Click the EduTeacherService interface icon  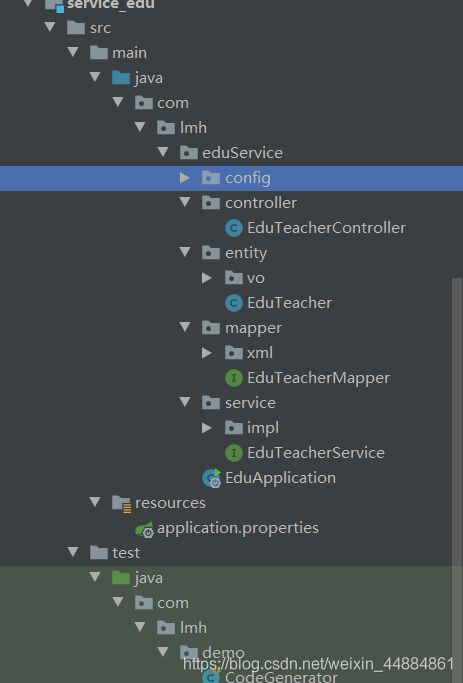(x=233, y=453)
